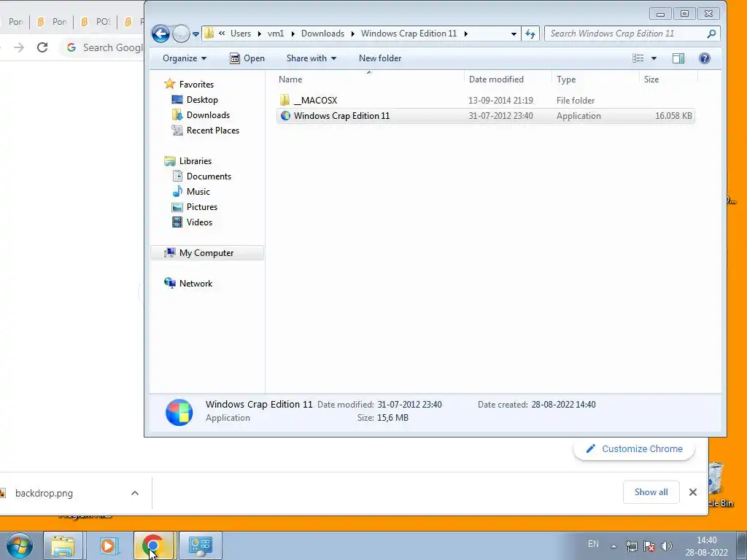Open the Documents library
Screen dimensions: 747x560
click(209, 176)
